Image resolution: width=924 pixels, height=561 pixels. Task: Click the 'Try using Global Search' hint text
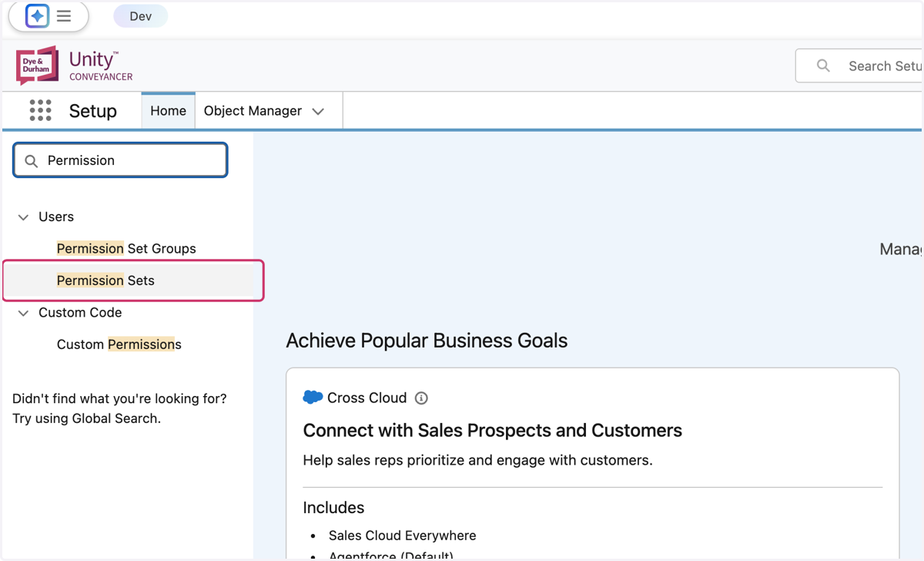coord(86,418)
